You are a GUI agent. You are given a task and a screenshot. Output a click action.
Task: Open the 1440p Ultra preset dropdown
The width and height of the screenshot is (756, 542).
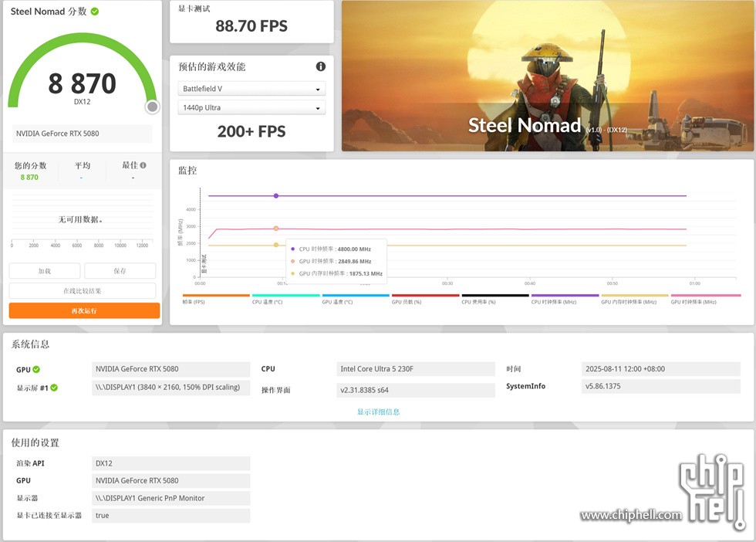coord(251,107)
